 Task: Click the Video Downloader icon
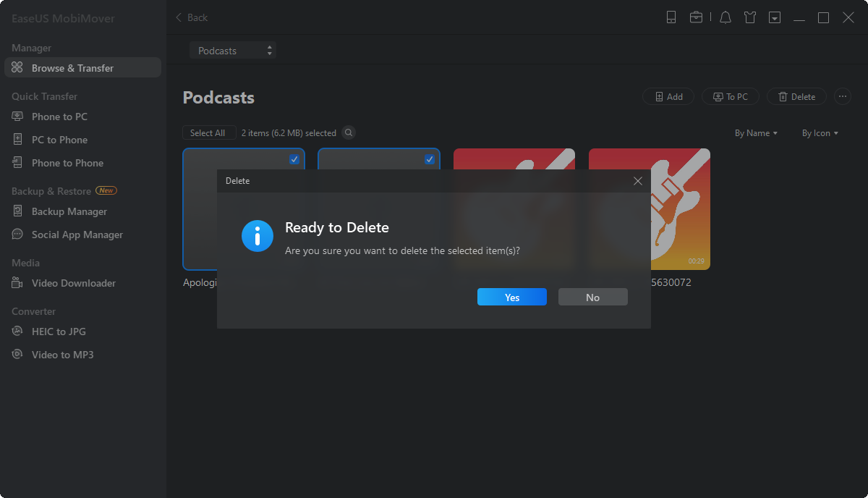[x=17, y=283]
